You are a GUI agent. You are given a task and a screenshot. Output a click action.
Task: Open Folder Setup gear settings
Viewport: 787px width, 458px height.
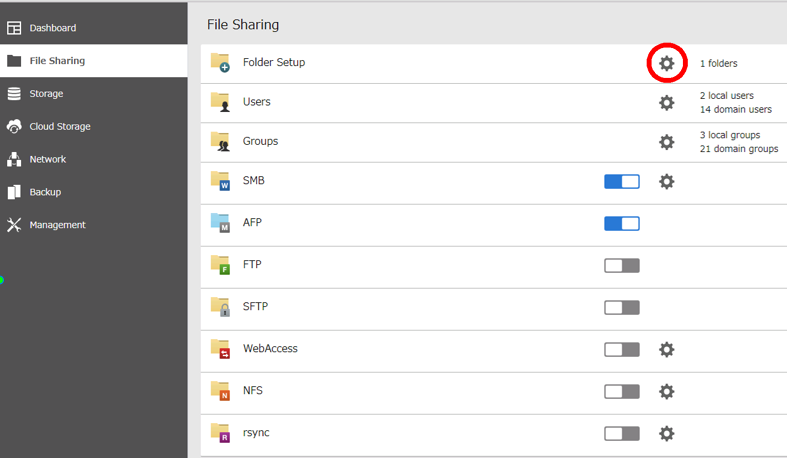(667, 63)
